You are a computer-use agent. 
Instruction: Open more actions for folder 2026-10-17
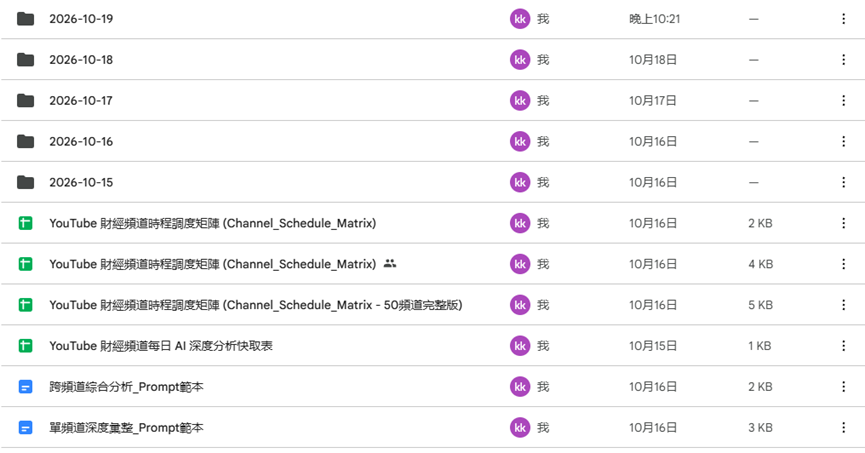coord(843,100)
